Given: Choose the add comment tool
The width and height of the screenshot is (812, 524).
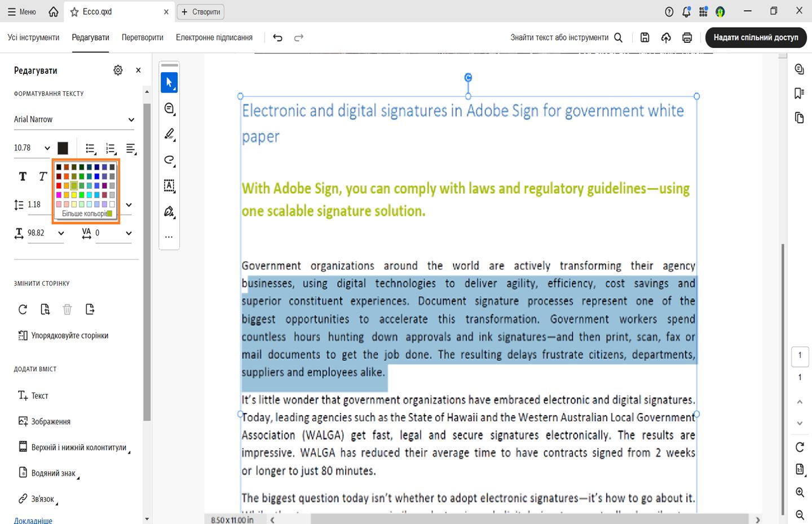Looking at the screenshot, I should pos(169,108).
